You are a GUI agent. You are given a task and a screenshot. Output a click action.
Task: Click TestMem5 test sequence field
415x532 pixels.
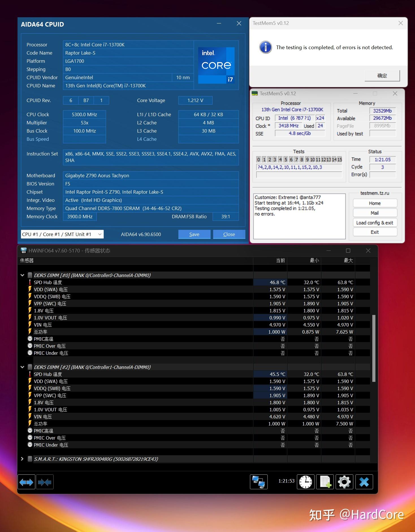point(299,167)
